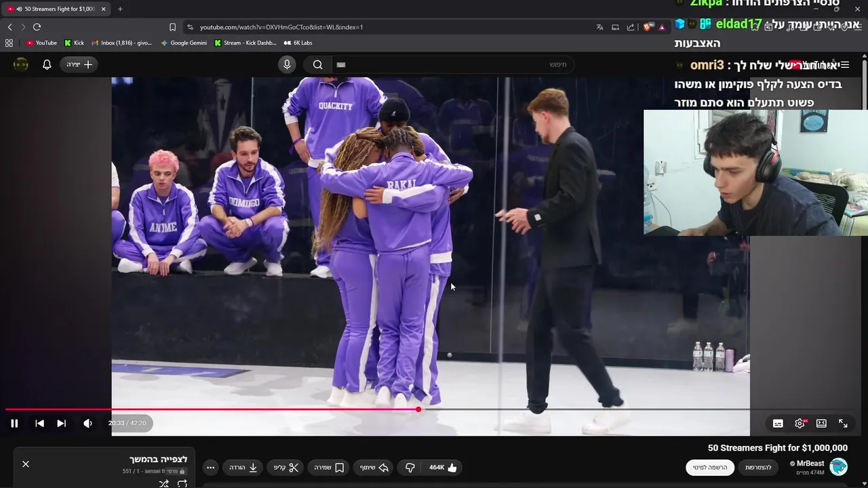Skip to next video in playlist

[x=61, y=423]
